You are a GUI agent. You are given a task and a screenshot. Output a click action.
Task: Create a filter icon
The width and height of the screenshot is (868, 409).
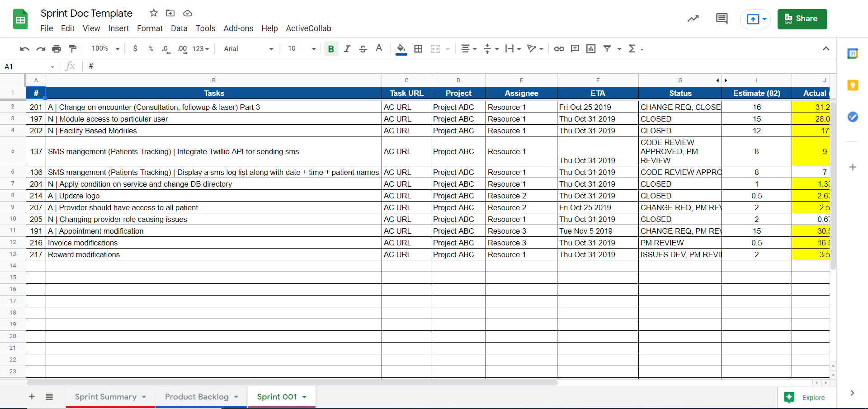tap(607, 49)
